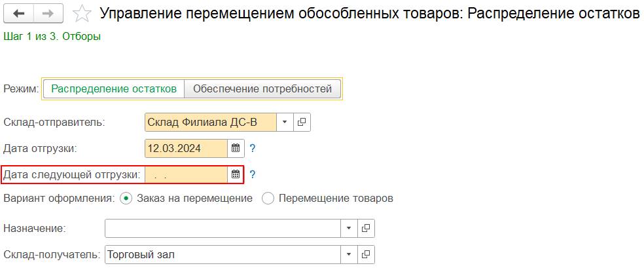Click the forward navigation arrow
Viewport: 644px width, 268px height.
[x=48, y=13]
